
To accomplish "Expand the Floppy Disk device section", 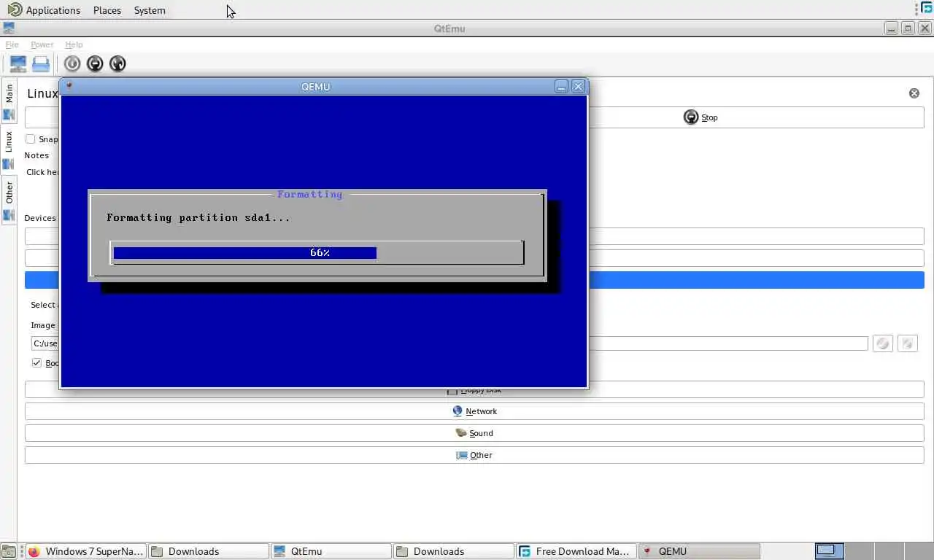I will click(474, 390).
